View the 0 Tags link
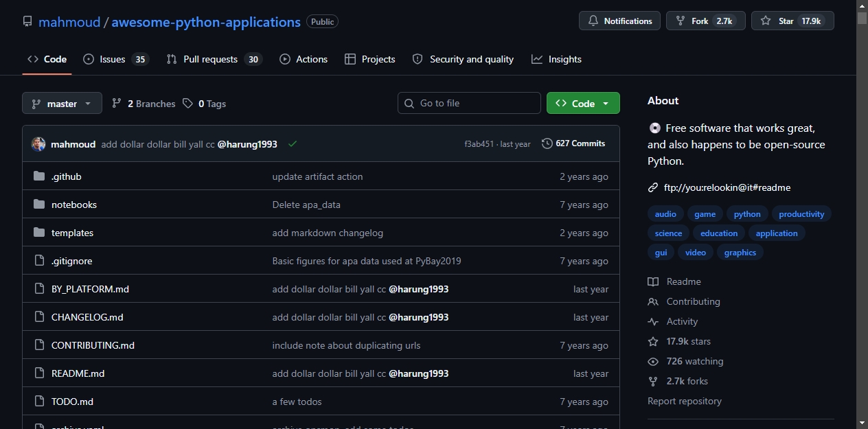 coord(204,104)
